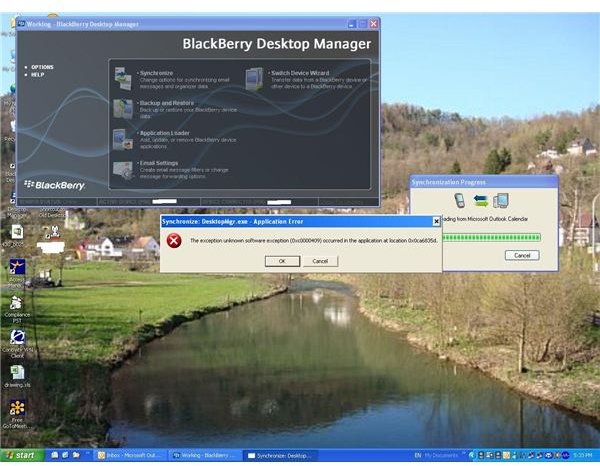This screenshot has height=466, width=600.
Task: Click Cancel in Synchronization Progress window
Action: pos(522,255)
